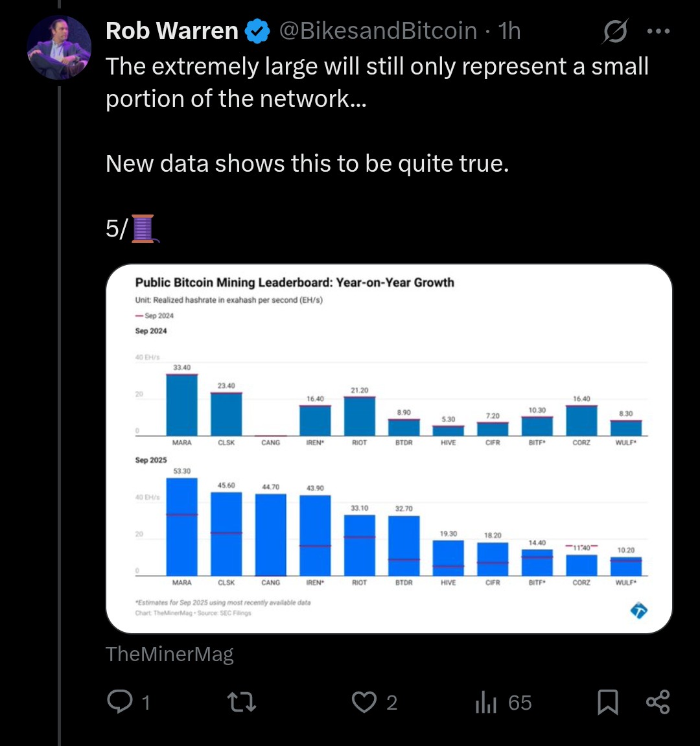Open the TheMinerMag caption below chart
Viewport: 700px width, 746px height.
(170, 654)
